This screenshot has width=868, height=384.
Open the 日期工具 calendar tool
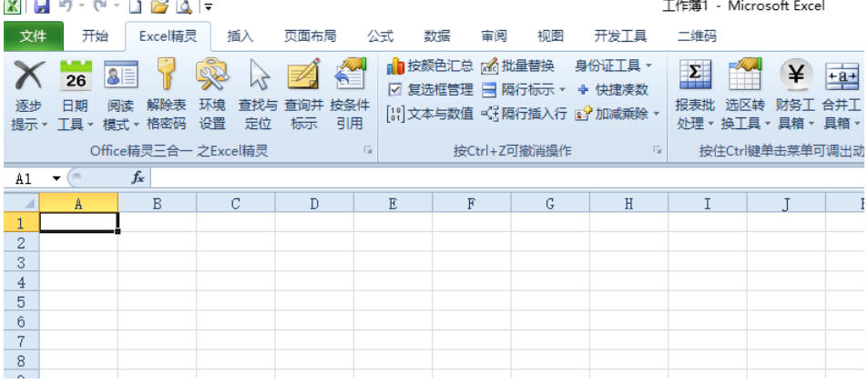tap(76, 95)
